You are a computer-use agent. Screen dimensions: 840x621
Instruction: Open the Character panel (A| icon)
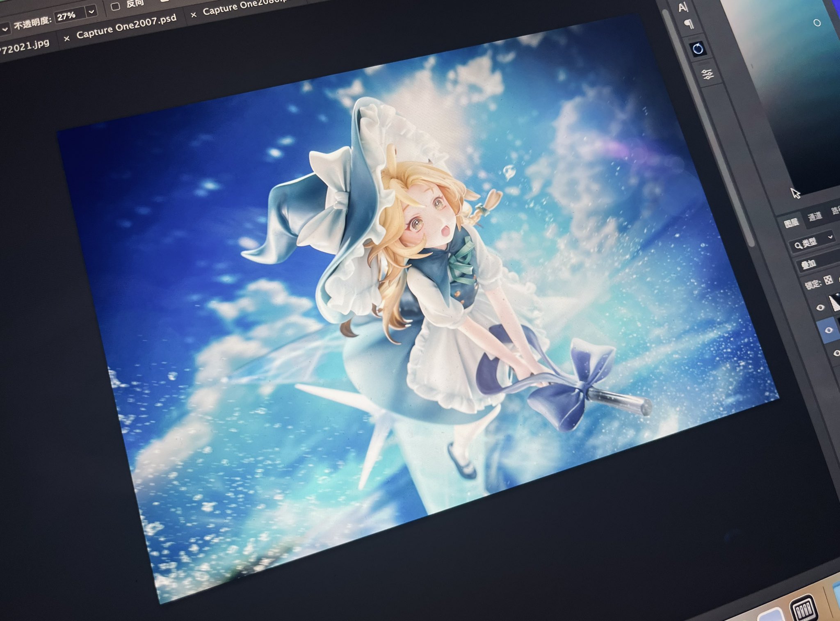click(682, 7)
